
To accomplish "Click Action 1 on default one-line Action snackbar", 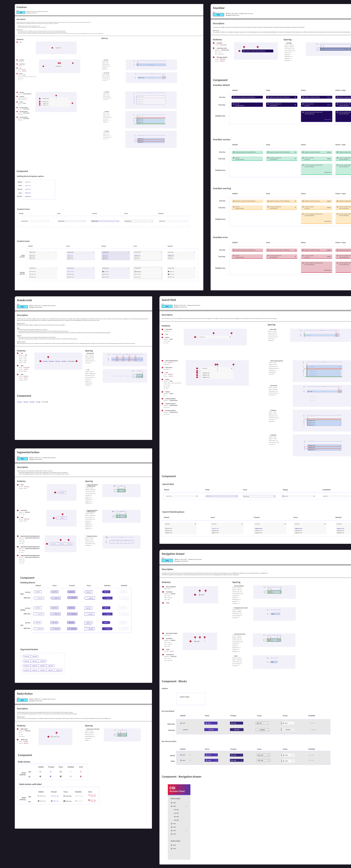I will coord(329,97).
